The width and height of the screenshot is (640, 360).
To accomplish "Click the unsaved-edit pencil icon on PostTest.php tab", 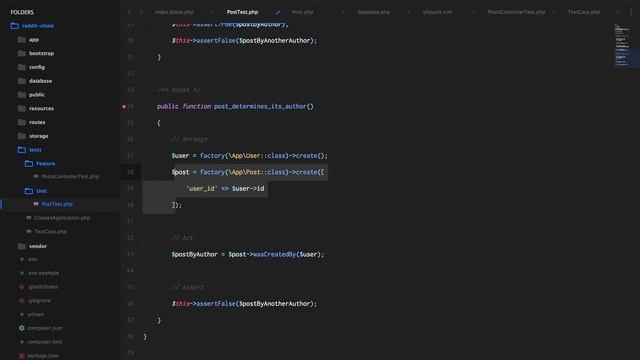I will pyautogui.click(x=278, y=12).
